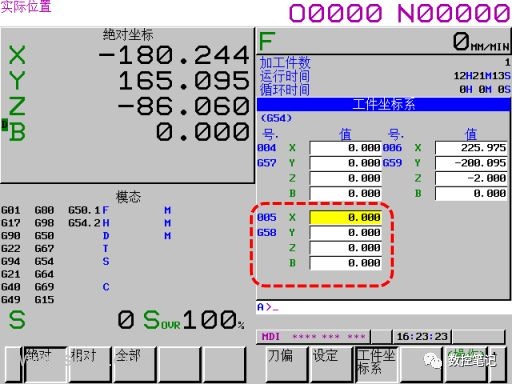This screenshot has height=384, width=513.
Task: Click the G59 Y field showing -200.095
Action: click(x=471, y=163)
